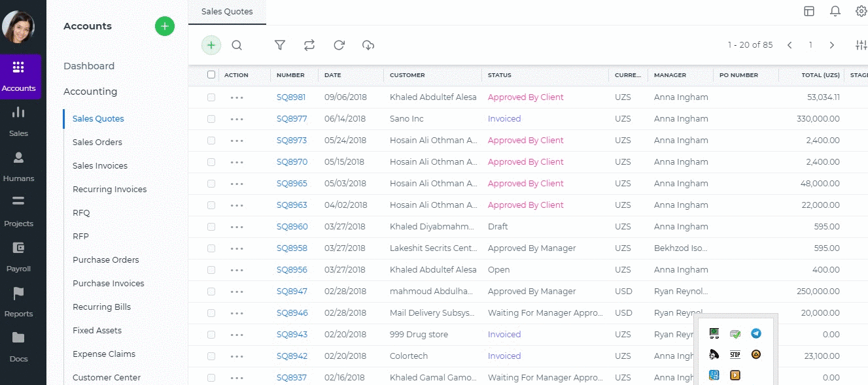Check the row checkbox for SQ8977
This screenshot has height=385, width=868.
[211, 119]
